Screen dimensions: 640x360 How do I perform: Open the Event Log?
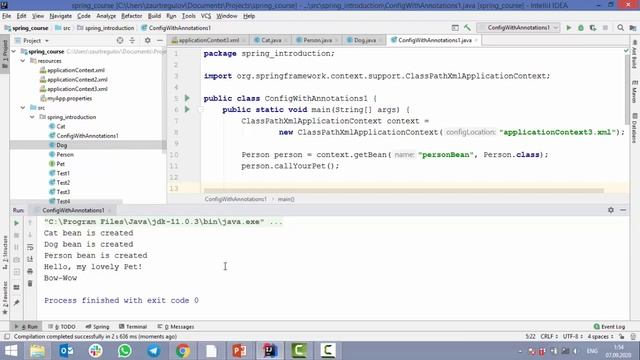pos(609,327)
